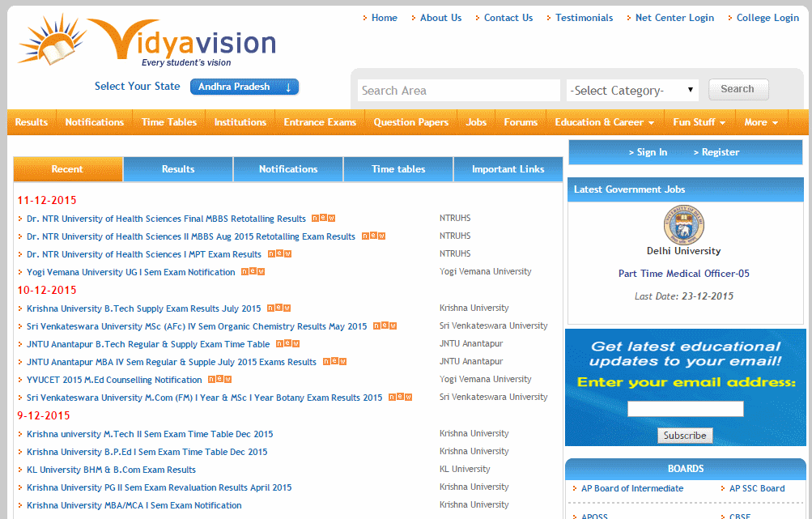Open the Net Center Login link
The image size is (812, 519).
(x=674, y=18)
